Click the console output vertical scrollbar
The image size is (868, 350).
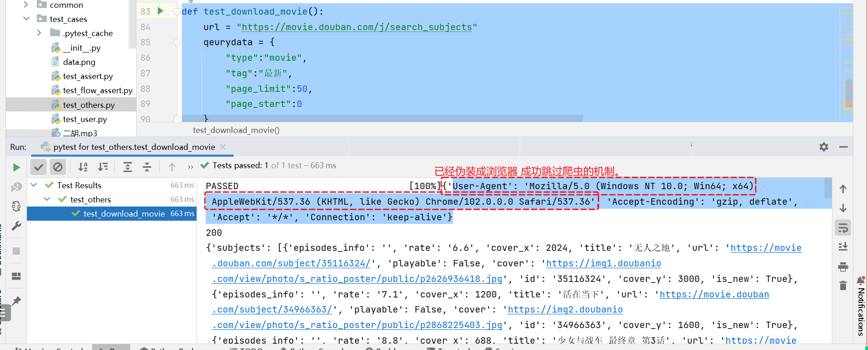pyautogui.click(x=828, y=187)
